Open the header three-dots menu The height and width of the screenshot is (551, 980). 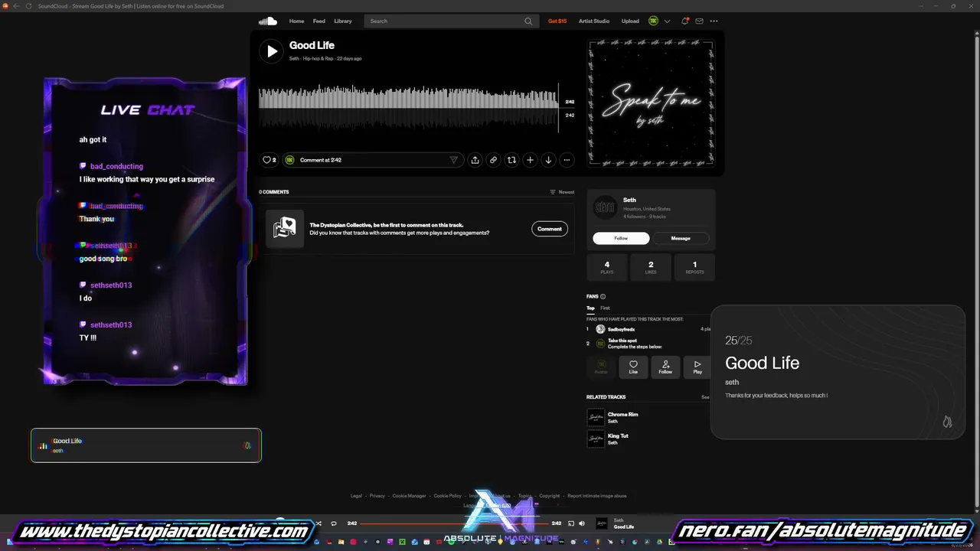714,21
